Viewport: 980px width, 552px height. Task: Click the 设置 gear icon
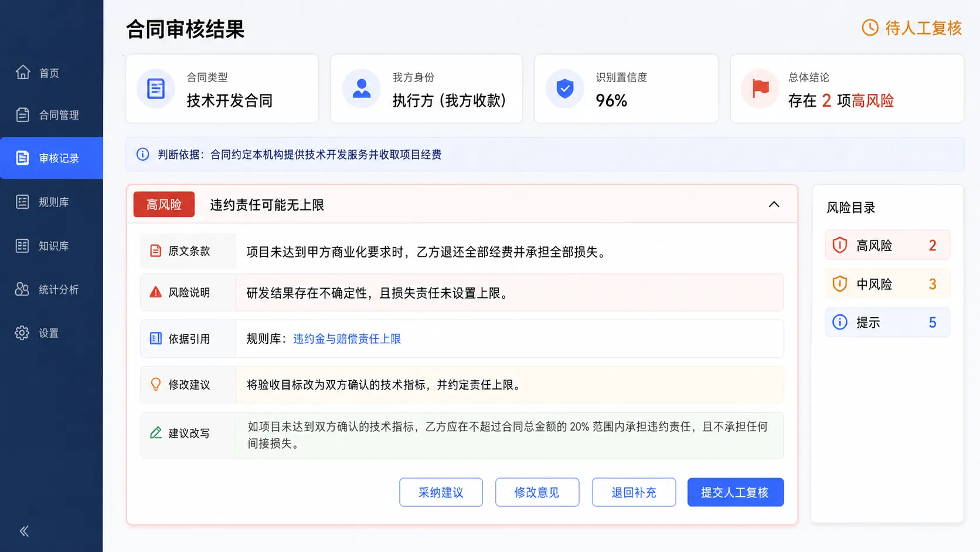pos(22,333)
